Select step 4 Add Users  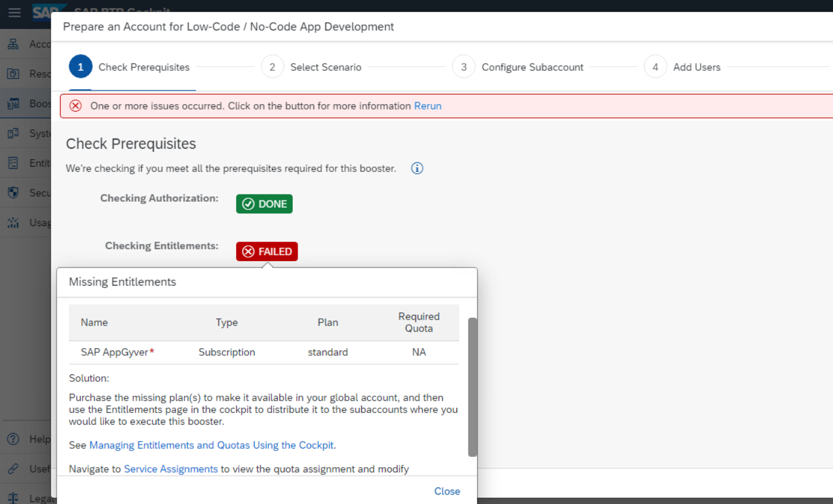click(x=682, y=67)
